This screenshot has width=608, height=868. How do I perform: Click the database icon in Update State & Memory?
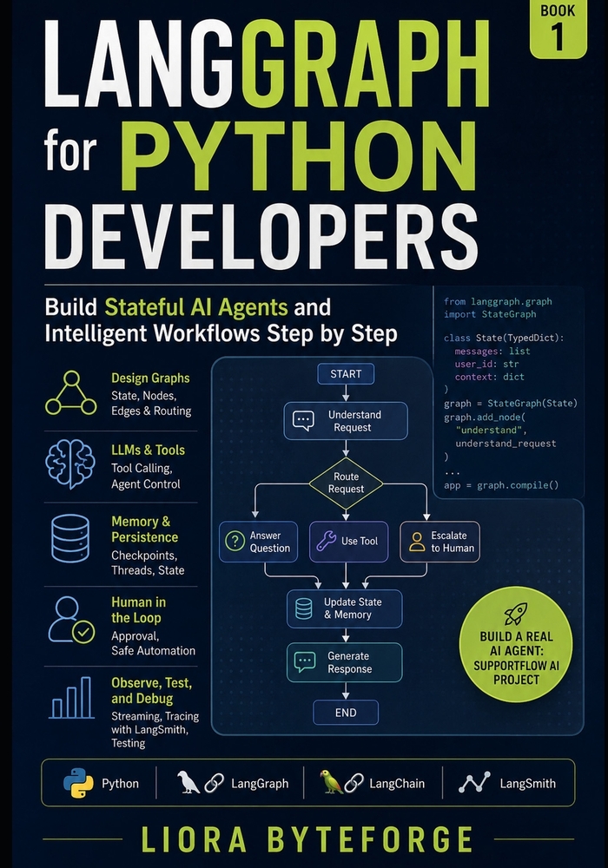point(303,608)
